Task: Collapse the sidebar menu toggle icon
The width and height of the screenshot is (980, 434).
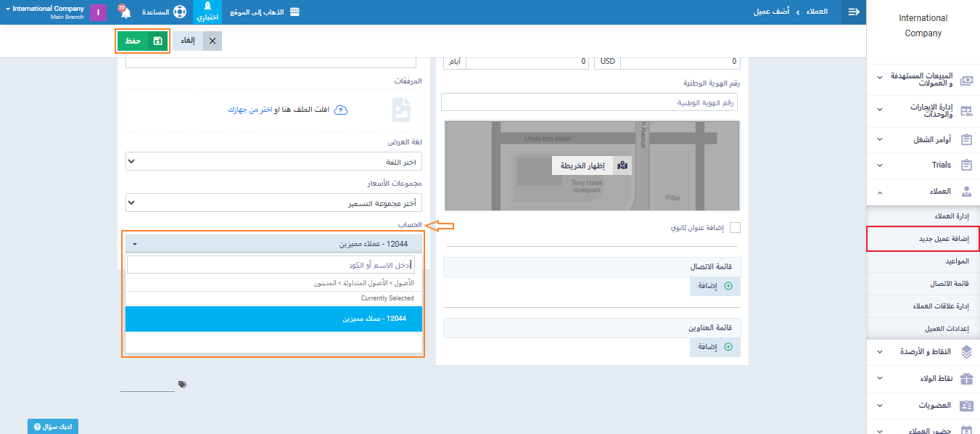Action: click(854, 12)
